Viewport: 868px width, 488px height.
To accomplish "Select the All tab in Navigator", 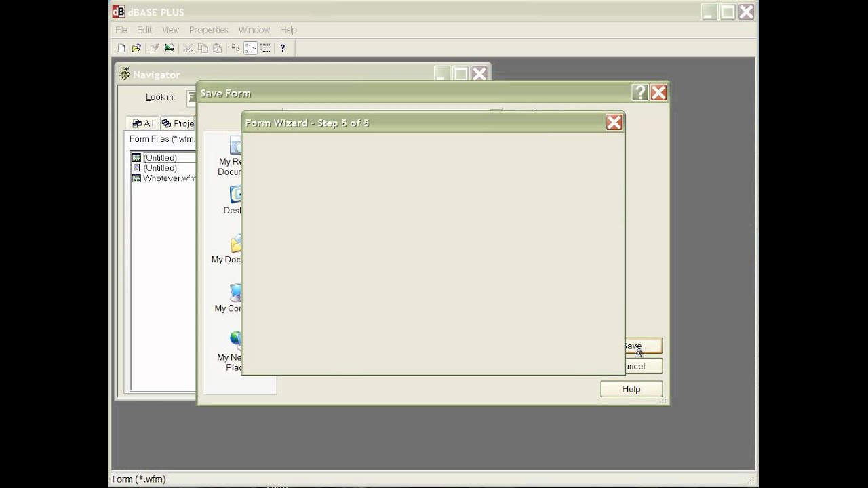I will pyautogui.click(x=142, y=123).
